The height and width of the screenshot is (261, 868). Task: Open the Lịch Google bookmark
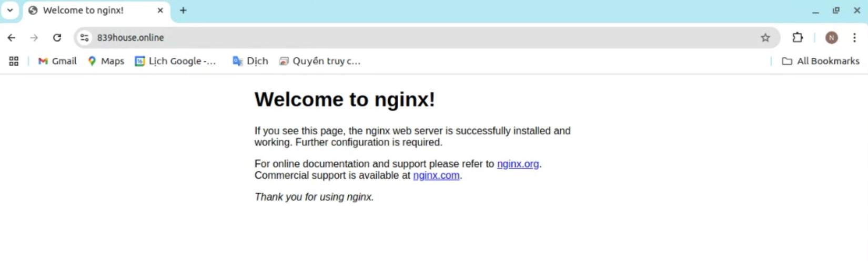pyautogui.click(x=176, y=61)
